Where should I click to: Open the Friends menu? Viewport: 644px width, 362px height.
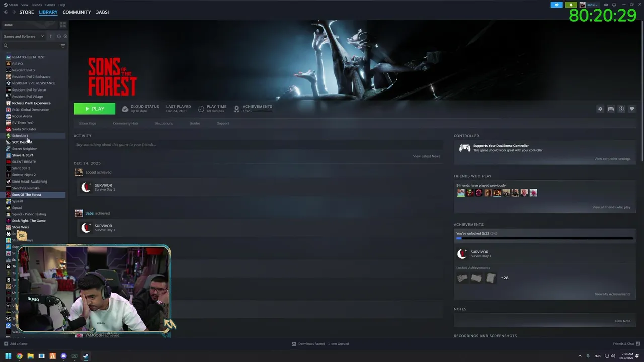tap(37, 5)
